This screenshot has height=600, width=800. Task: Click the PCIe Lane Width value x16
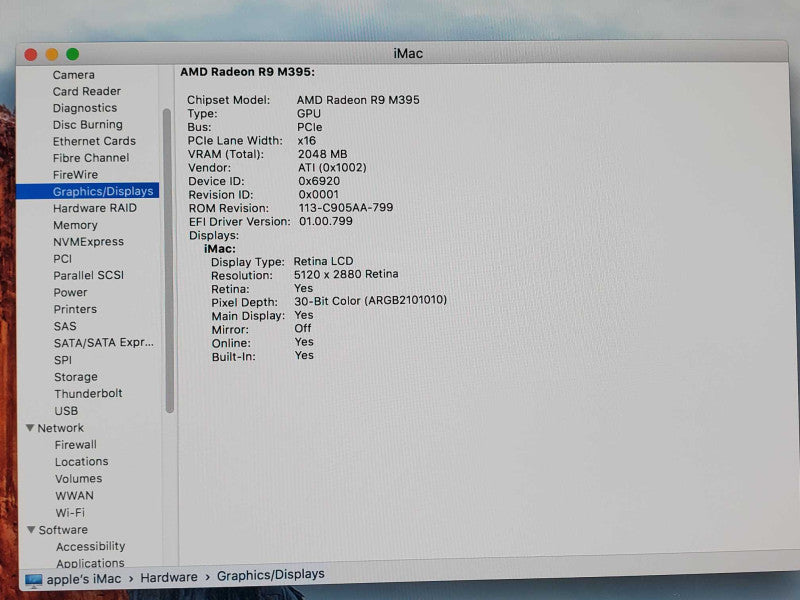(x=307, y=141)
